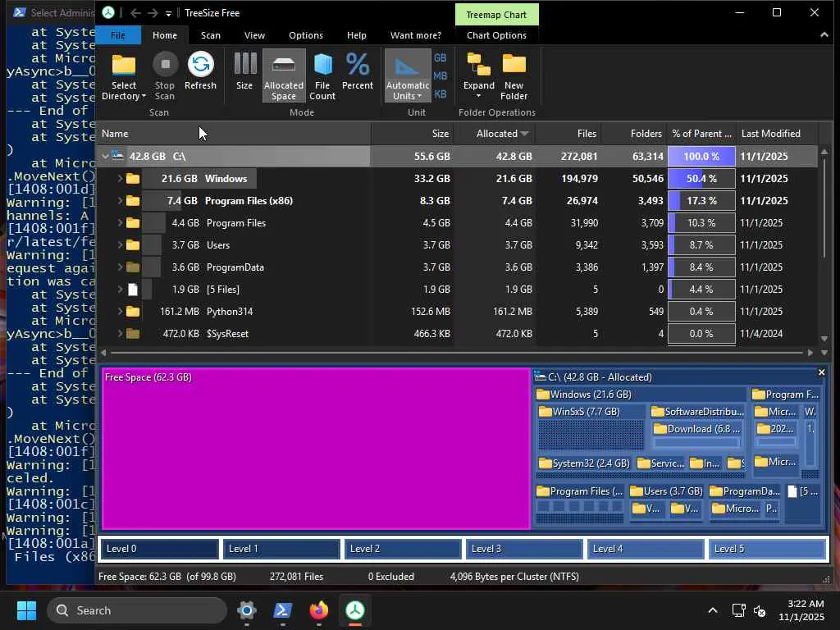
Task: Select the $SysReset folder icon
Action: click(x=133, y=334)
